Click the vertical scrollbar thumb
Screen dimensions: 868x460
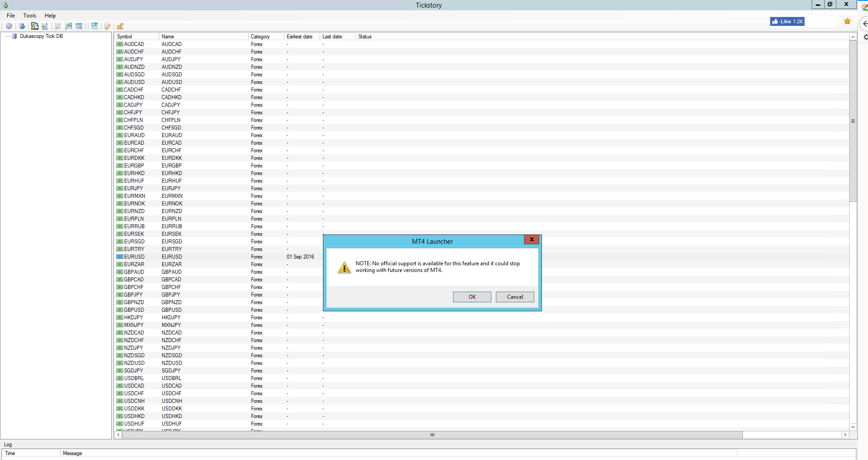[x=853, y=121]
